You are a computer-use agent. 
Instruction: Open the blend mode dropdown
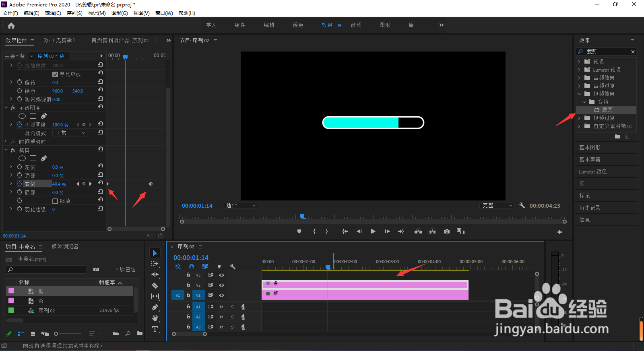pos(70,133)
